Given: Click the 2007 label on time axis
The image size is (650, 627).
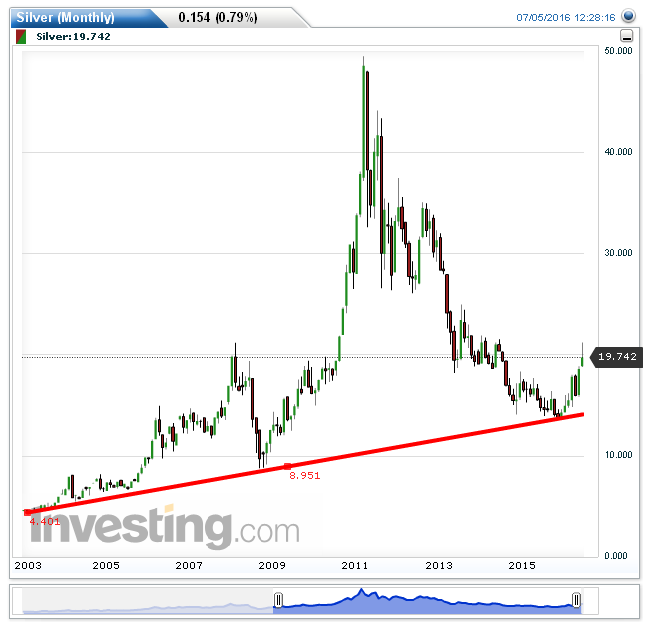Looking at the screenshot, I should pyautogui.click(x=189, y=566).
